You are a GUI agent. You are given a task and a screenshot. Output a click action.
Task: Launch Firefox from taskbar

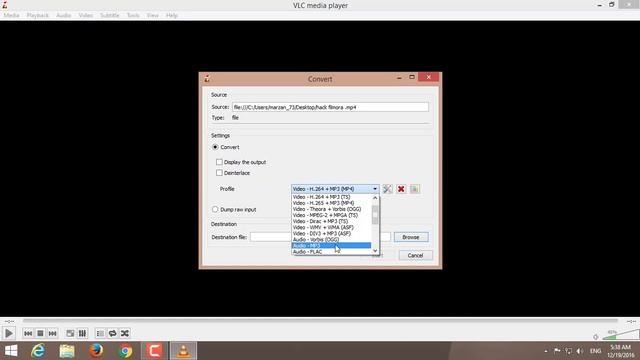tap(96, 351)
